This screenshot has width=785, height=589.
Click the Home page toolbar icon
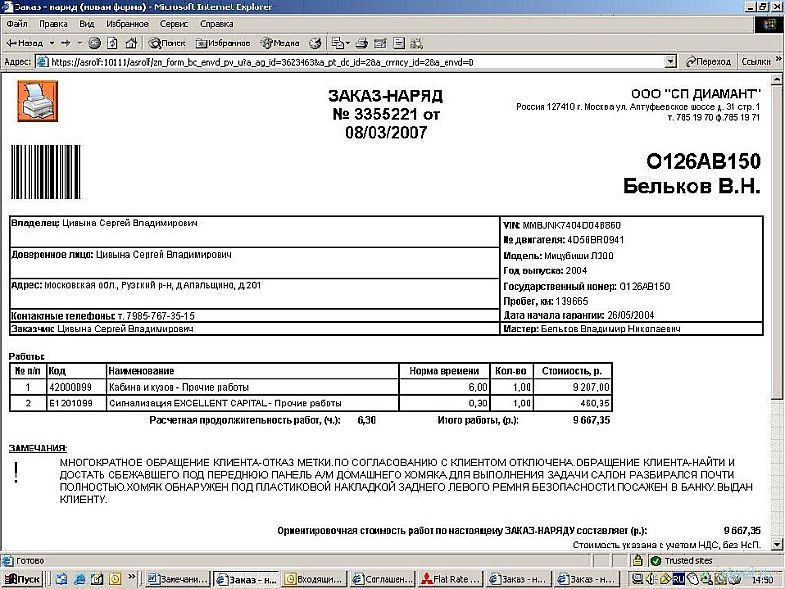tap(131, 43)
